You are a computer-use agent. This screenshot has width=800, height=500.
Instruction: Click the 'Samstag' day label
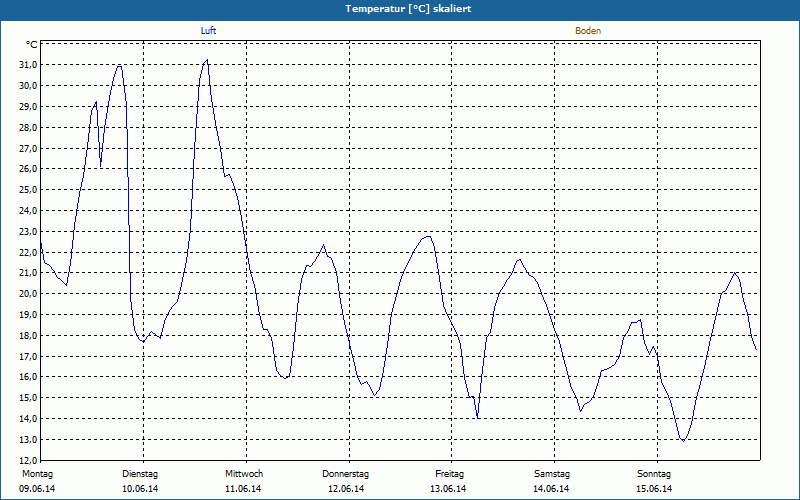pyautogui.click(x=552, y=474)
